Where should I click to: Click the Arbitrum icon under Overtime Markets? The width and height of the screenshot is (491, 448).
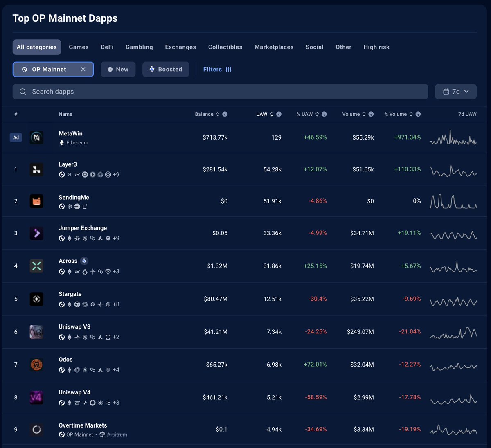pyautogui.click(x=102, y=434)
